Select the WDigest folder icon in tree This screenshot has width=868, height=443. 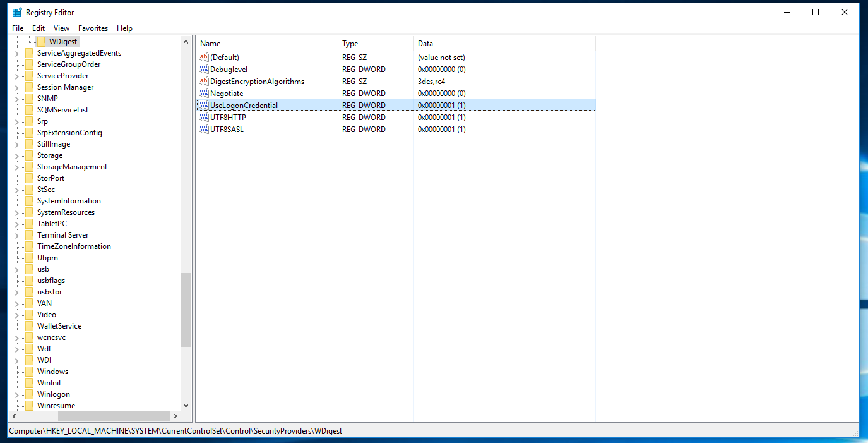(41, 42)
